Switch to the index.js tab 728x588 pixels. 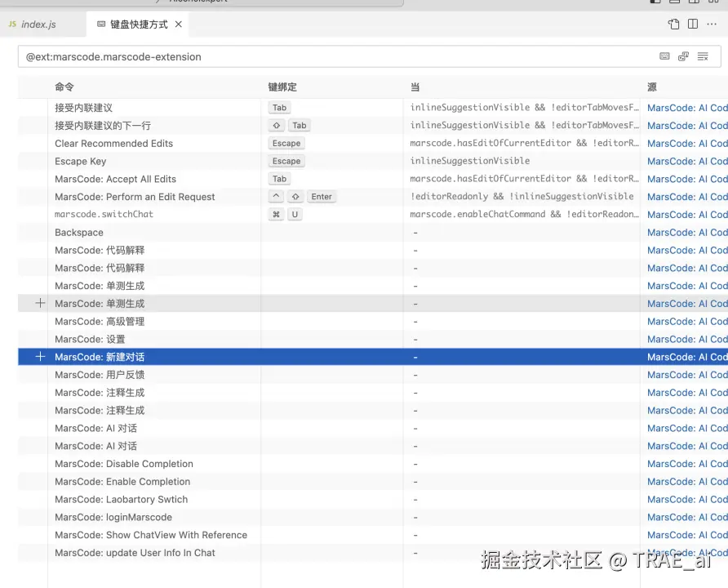[37, 24]
